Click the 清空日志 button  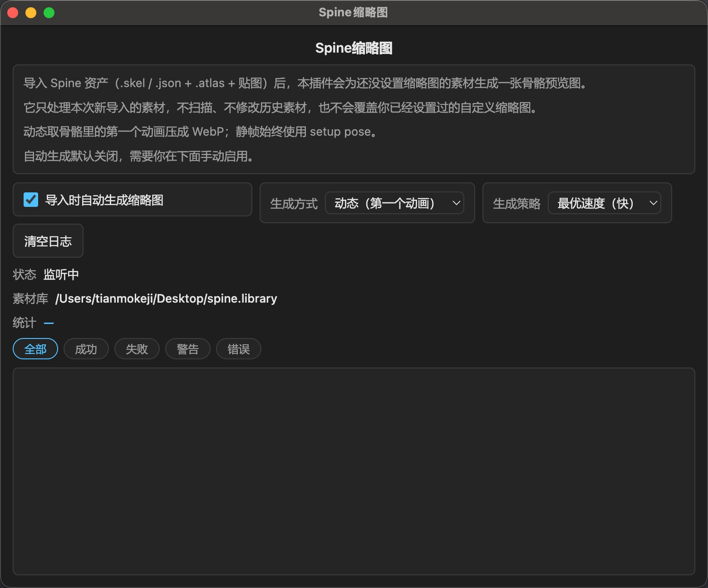tap(48, 241)
